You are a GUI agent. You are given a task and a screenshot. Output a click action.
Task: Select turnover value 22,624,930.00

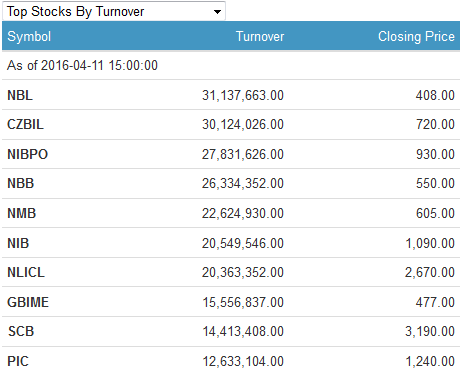point(243,214)
